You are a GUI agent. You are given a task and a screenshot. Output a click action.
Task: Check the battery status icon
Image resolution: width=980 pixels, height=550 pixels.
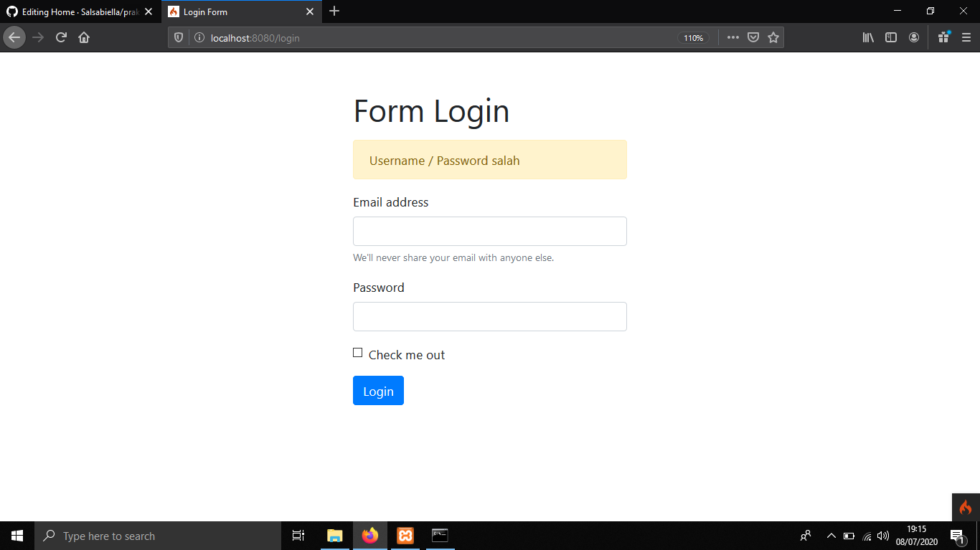click(849, 536)
